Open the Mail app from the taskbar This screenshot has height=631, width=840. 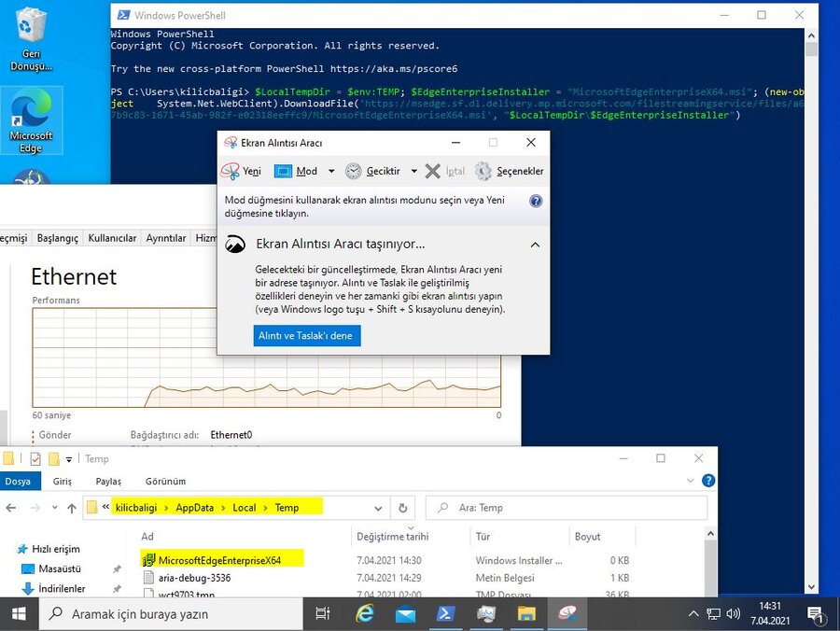406,614
